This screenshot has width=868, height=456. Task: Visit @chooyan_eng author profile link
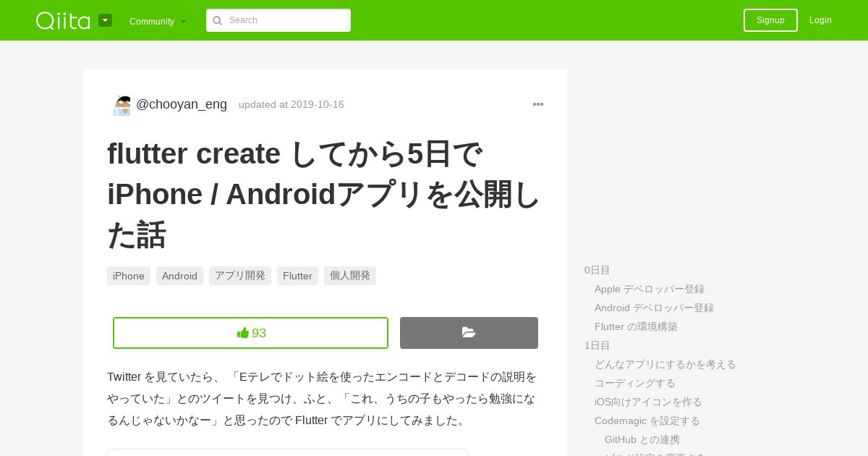click(x=182, y=104)
